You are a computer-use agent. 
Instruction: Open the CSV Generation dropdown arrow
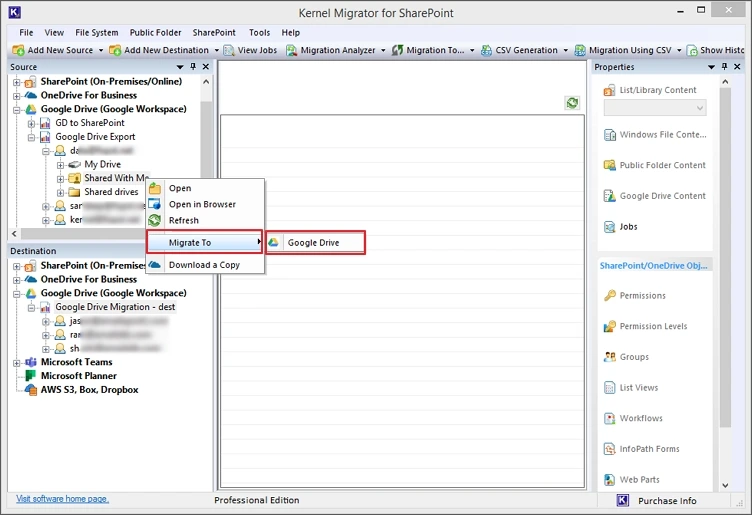[565, 50]
